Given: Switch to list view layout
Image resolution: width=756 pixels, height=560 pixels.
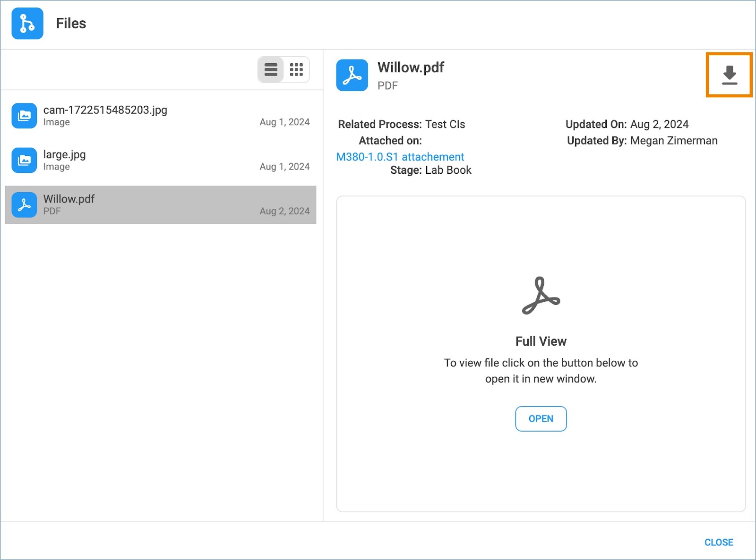Looking at the screenshot, I should pos(271,70).
